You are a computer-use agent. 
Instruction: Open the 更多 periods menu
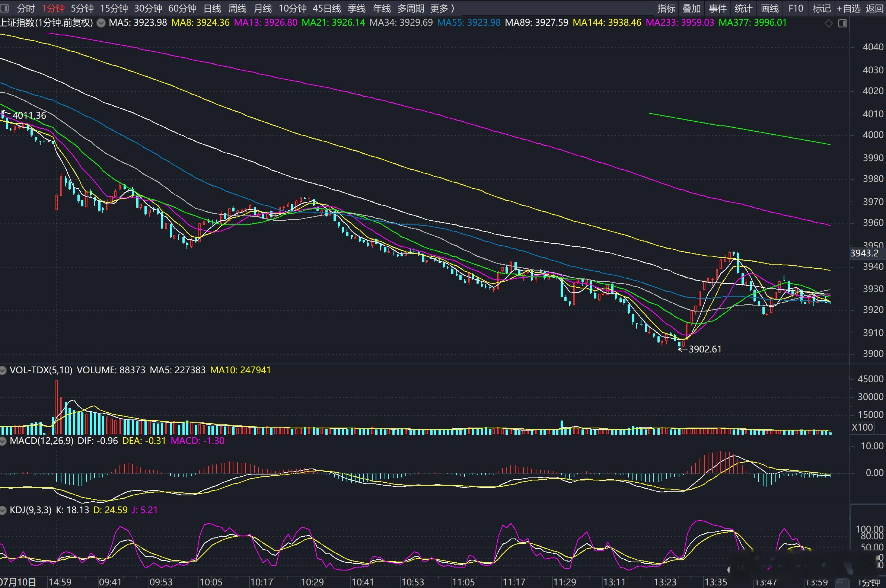442,8
